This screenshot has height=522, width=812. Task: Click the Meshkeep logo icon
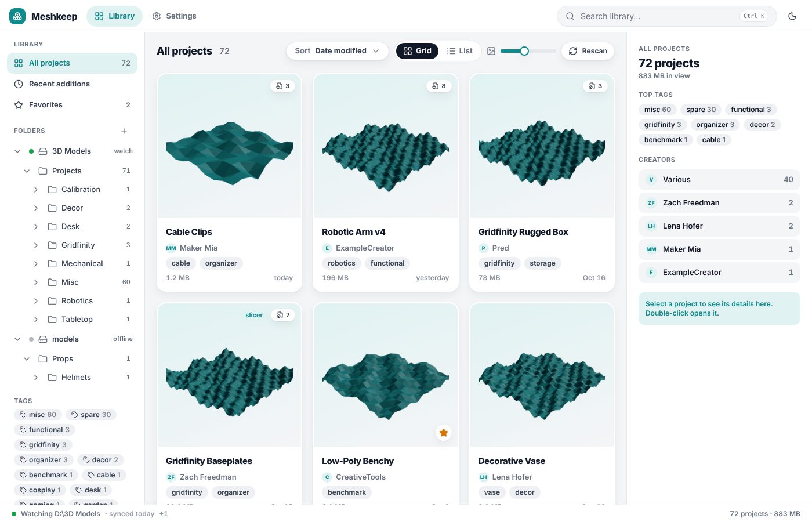point(17,16)
